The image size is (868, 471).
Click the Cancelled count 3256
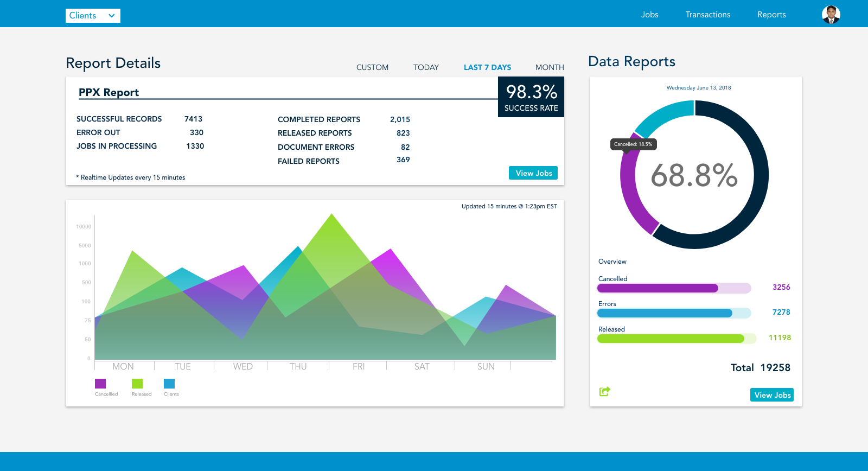coord(781,287)
